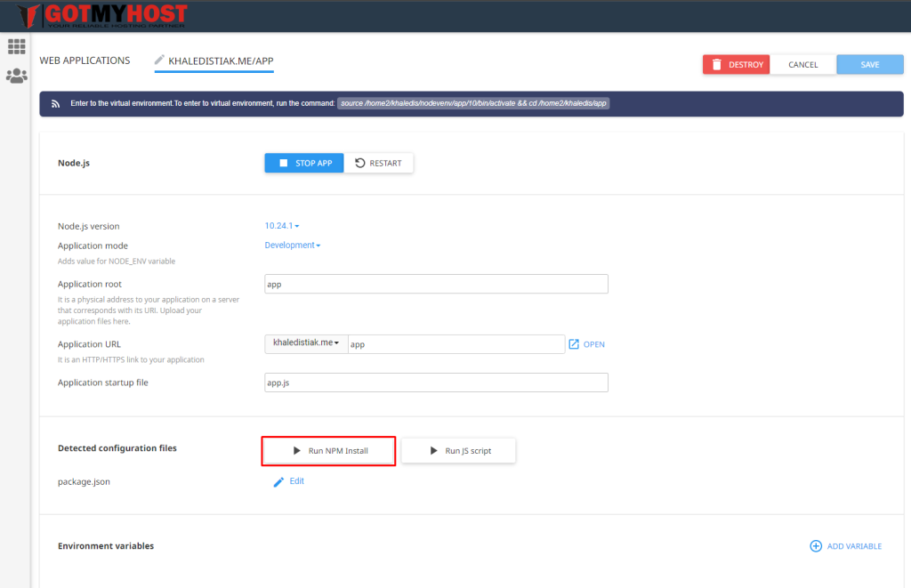The width and height of the screenshot is (911, 588).
Task: Click the open-in-new-window icon next to OPEN
Action: tap(574, 344)
